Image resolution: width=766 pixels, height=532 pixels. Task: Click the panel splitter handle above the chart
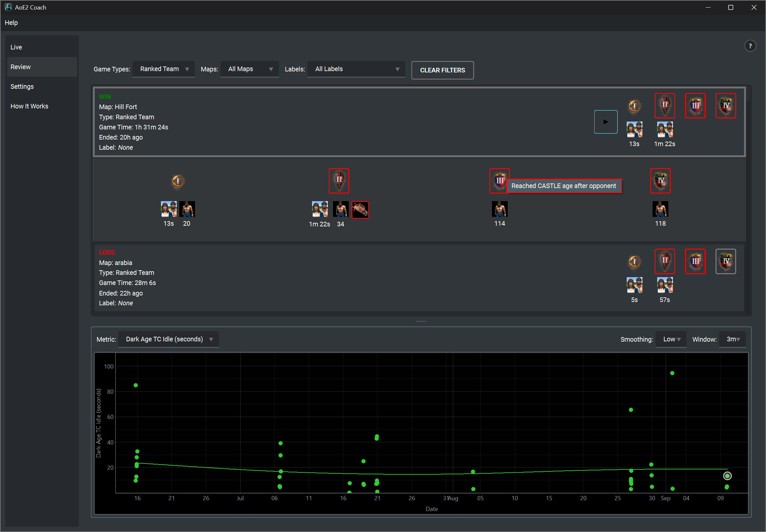[x=421, y=321]
